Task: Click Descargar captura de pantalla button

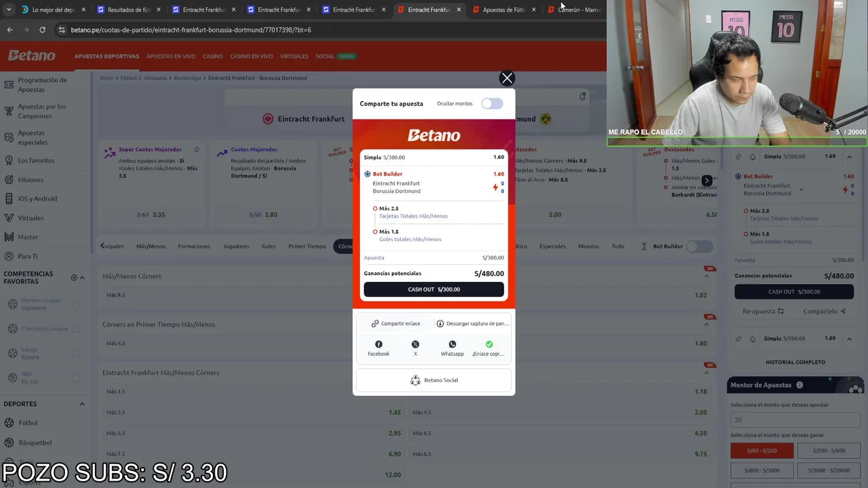Action: [472, 323]
